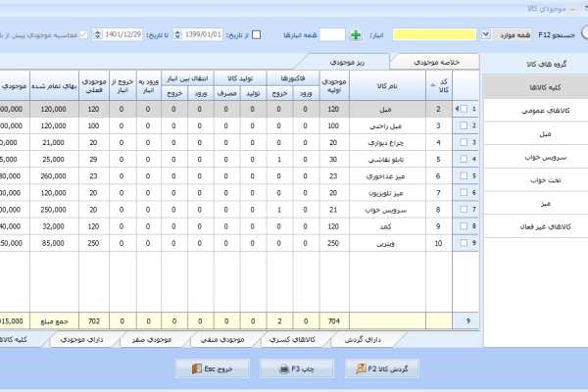
Task: Check the row checkbox for مبل راحتی
Action: 464,125
